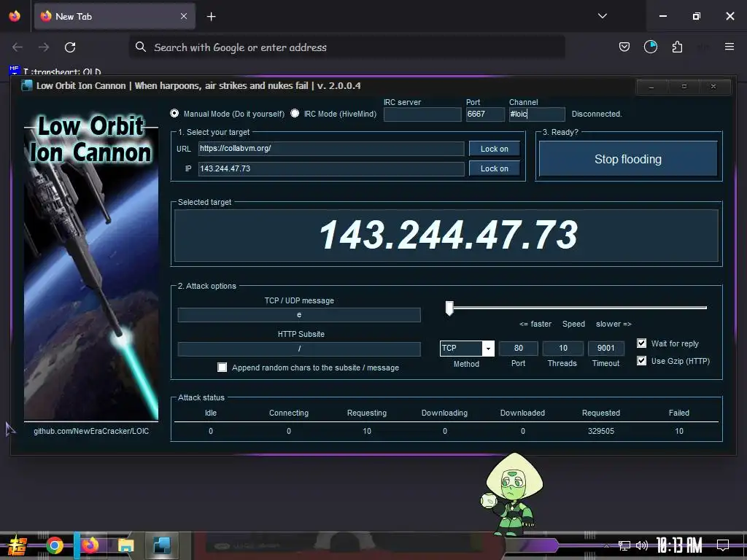
Task: Open the Firefox extensions puzzle icon
Action: point(677,47)
